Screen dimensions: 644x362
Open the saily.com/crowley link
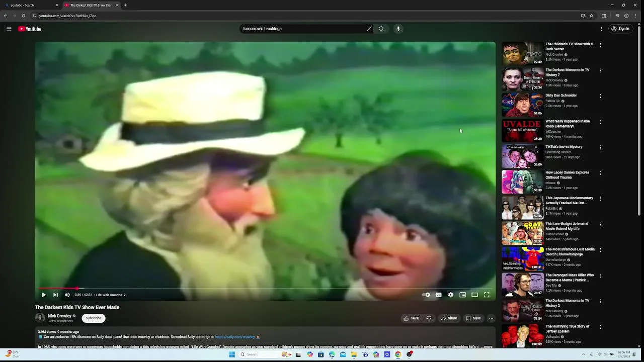[x=235, y=337]
